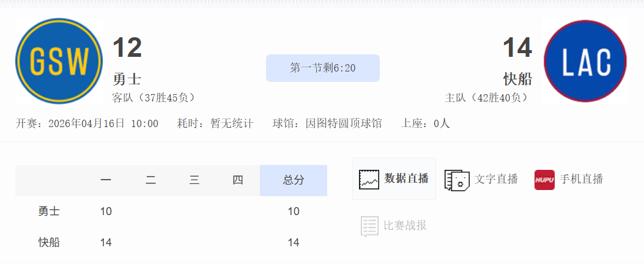Open the 文字直播 live text link
644x267 pixels.
496,179
